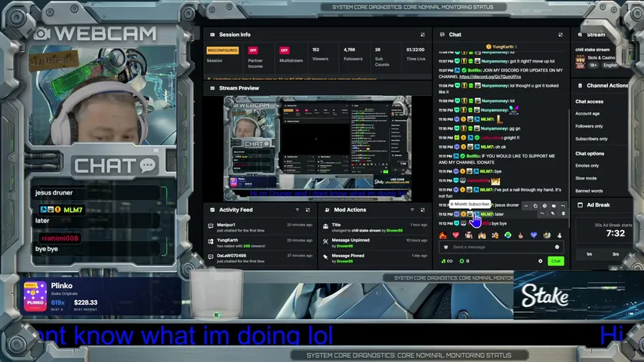This screenshot has height=362, width=644.
Task: Toggle Emotes only chat option
Action: coord(587,166)
